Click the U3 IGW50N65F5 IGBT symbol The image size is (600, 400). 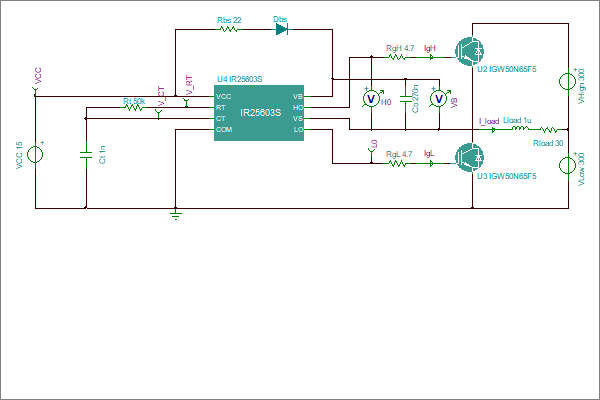pyautogui.click(x=470, y=157)
